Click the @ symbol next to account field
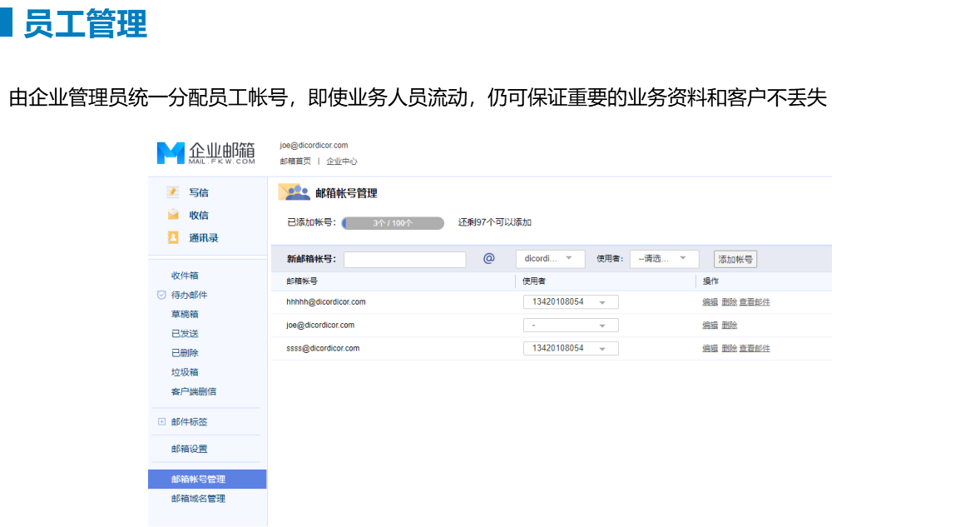Viewport: 980px width, 527px height. point(489,259)
